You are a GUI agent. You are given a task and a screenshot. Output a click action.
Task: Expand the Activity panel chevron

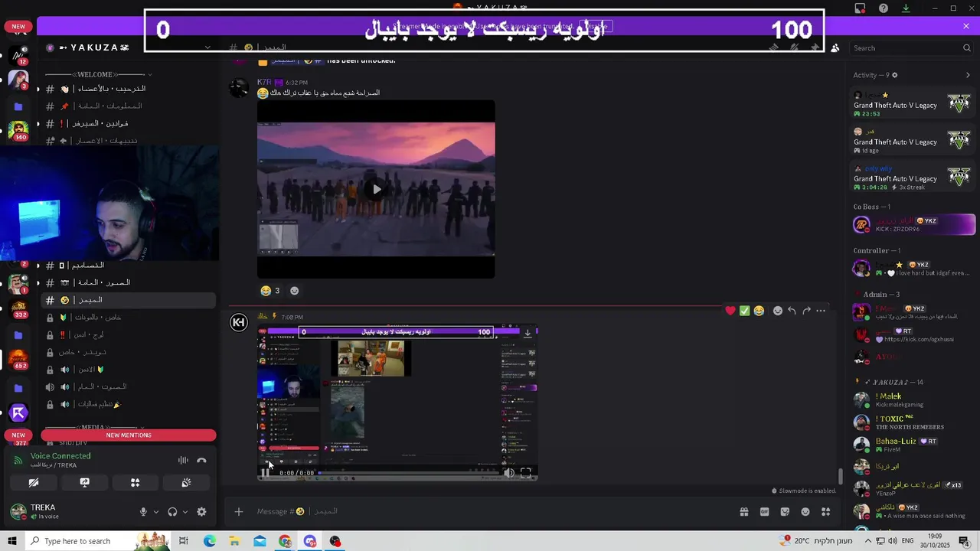click(x=968, y=75)
